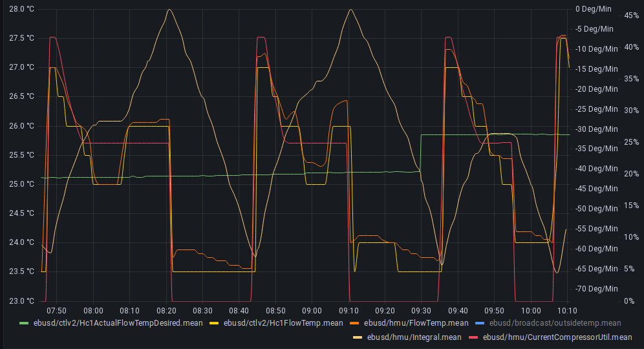Click the 08:00 tick on the time axis
The width and height of the screenshot is (644, 349).
93,310
